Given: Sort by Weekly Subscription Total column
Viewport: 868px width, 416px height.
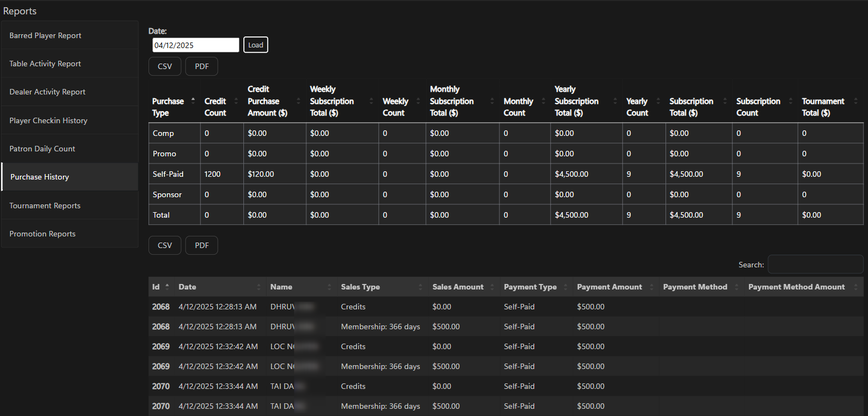Looking at the screenshot, I should coord(332,101).
